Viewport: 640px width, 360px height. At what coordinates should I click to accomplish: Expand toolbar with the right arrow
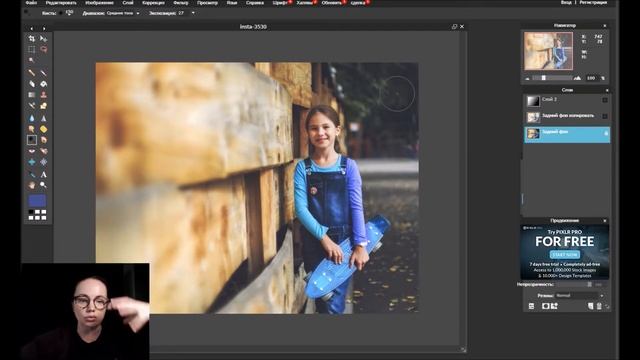tap(44, 29)
